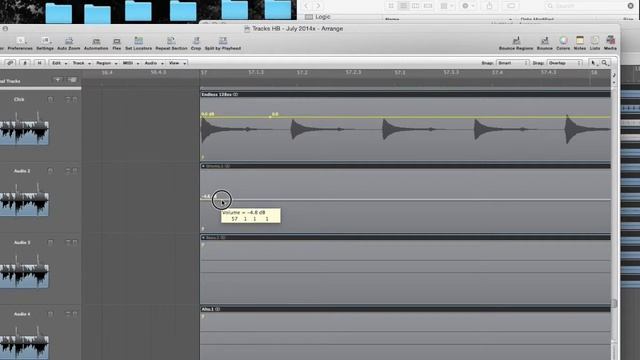Image resolution: width=640 pixels, height=360 pixels.
Task: Open the Snap mode dropdown
Action: pyautogui.click(x=513, y=63)
